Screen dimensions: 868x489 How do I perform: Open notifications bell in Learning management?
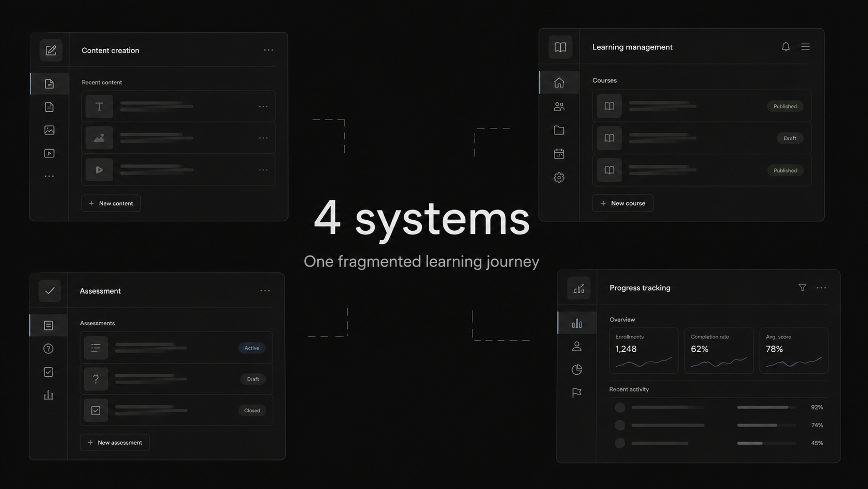click(785, 47)
